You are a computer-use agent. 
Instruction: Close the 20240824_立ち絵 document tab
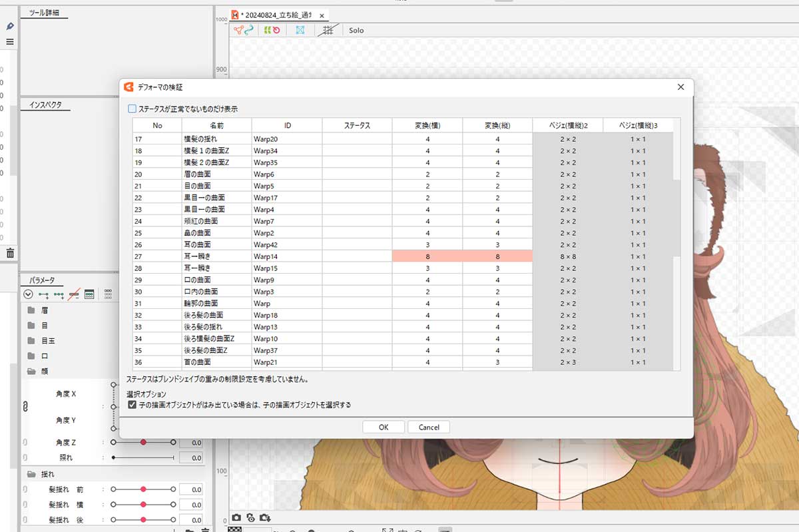point(322,15)
